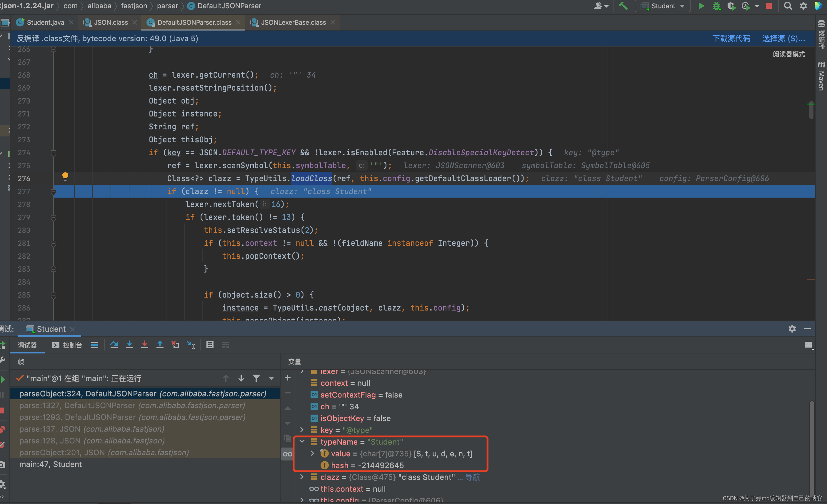
Task: Switch to the 调试器 debugger tab
Action: 28,345
